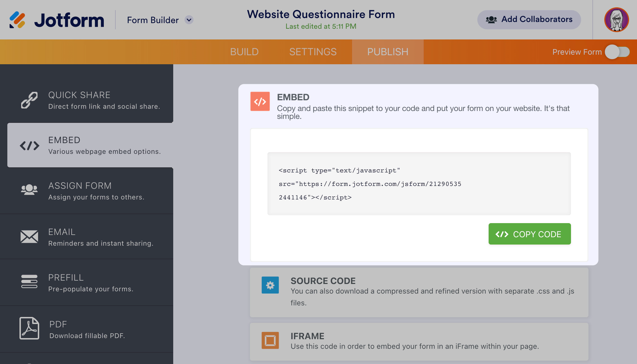Open the user profile avatar
The image size is (637, 364).
pyautogui.click(x=616, y=20)
